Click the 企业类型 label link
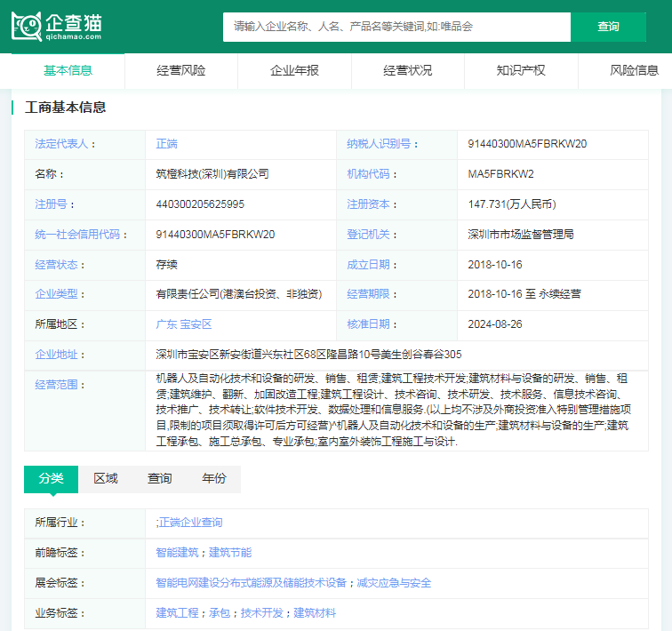Viewport: 672px width, 631px height. click(x=56, y=294)
